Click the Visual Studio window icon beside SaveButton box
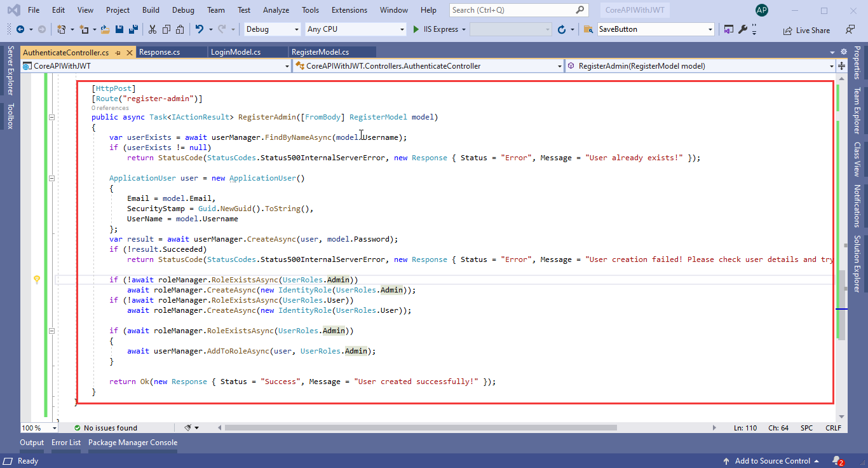The height and width of the screenshot is (468, 868). click(728, 29)
